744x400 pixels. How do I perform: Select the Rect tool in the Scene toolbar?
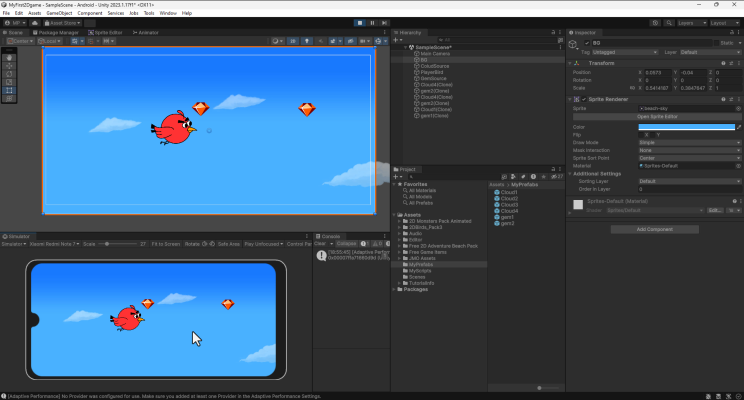point(9,90)
